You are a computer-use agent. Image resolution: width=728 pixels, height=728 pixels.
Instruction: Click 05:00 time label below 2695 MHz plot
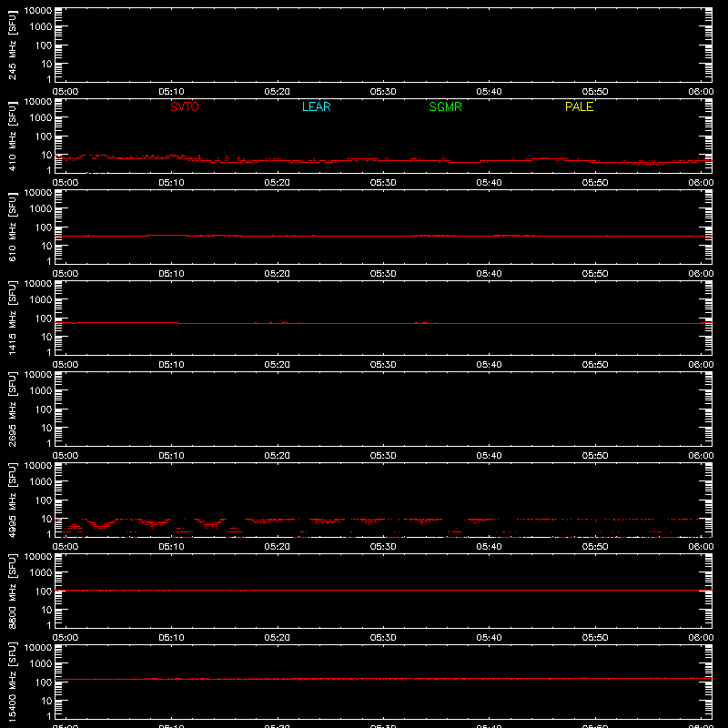65,456
